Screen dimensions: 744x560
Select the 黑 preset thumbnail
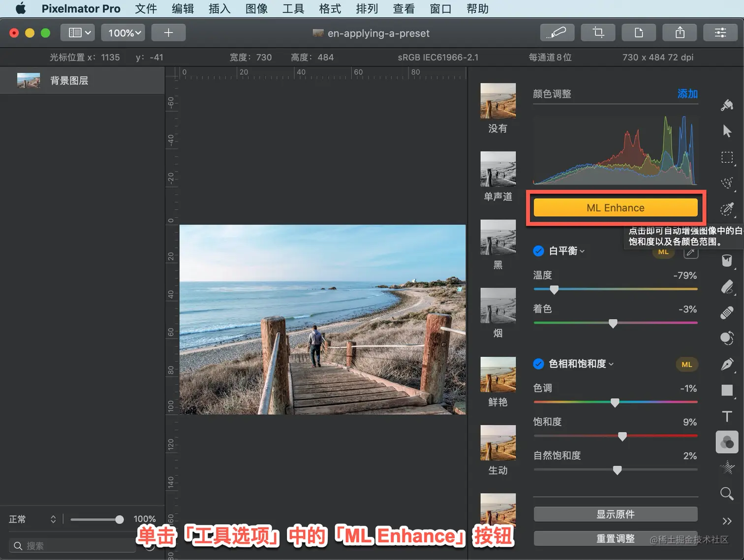498,237
